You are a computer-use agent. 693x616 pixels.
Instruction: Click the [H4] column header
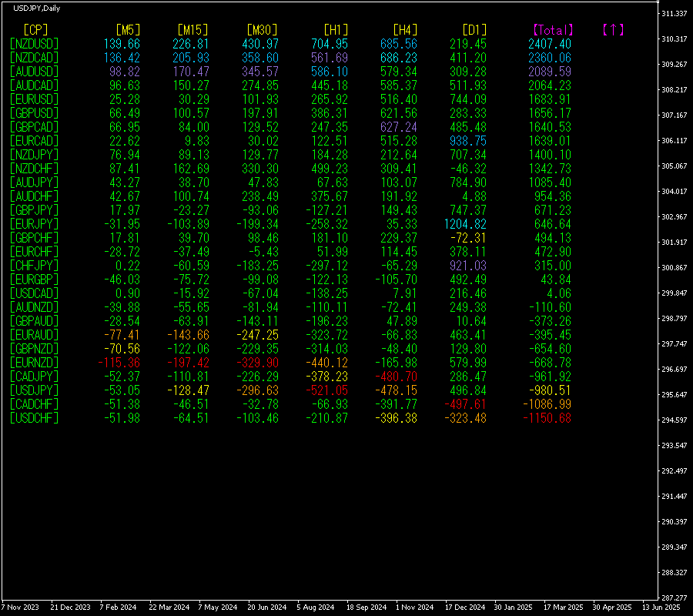point(405,30)
